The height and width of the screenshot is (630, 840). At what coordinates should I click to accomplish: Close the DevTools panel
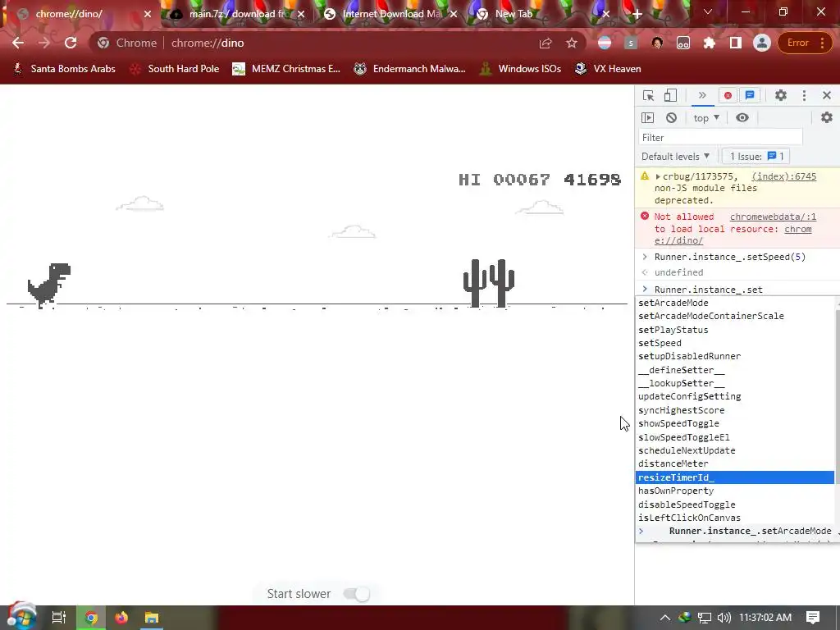click(x=827, y=95)
